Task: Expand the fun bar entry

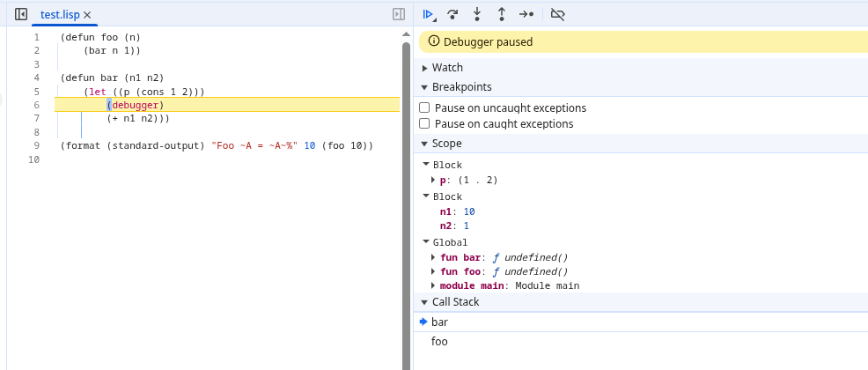Action: pos(433,257)
